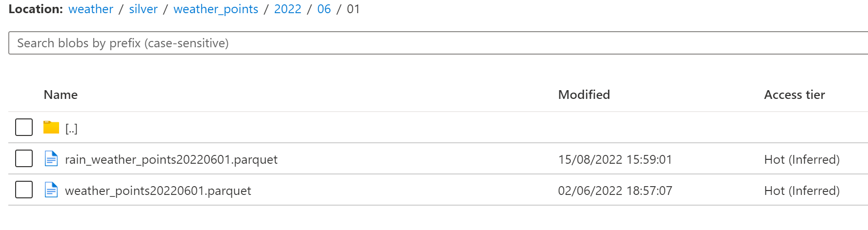Click the 02/06/2022 18:57:07 modified date
Image resolution: width=868 pixels, height=230 pixels.
pyautogui.click(x=615, y=191)
